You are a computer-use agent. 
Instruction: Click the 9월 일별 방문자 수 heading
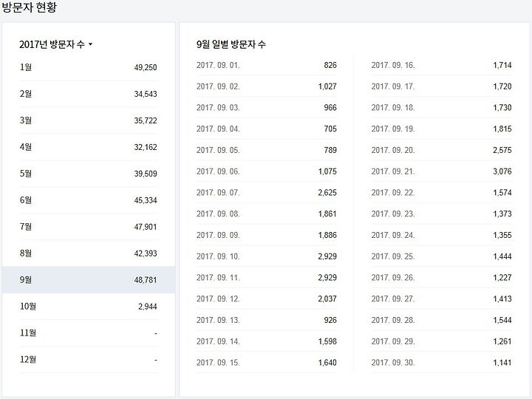[x=231, y=44]
